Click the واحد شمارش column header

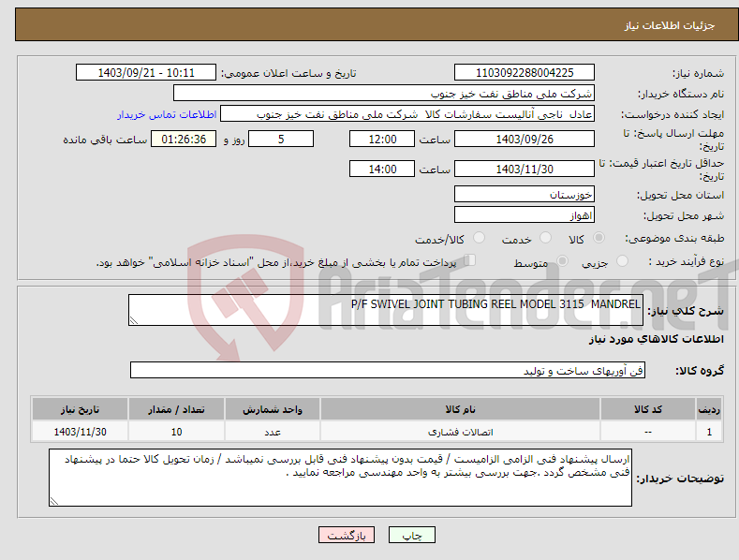coord(273,409)
